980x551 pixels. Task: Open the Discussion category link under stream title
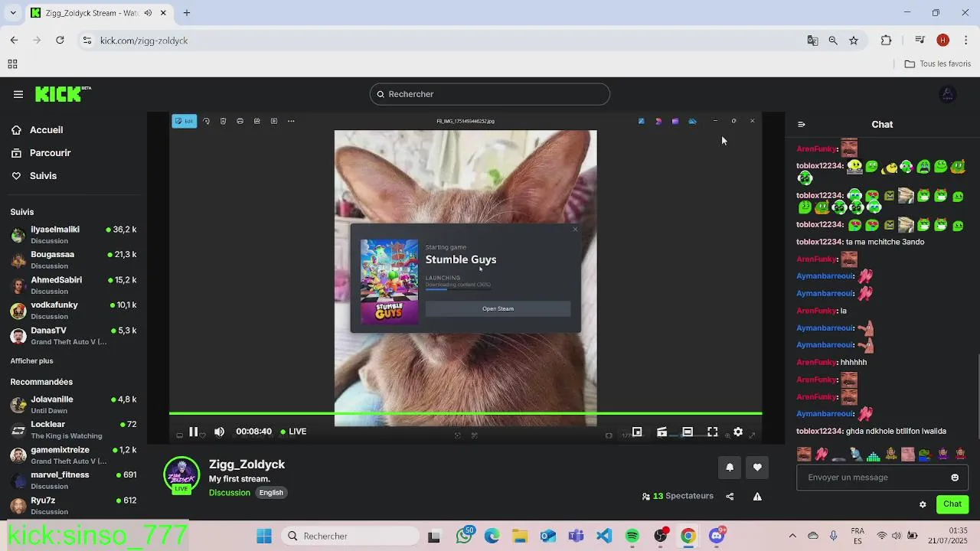pos(230,493)
